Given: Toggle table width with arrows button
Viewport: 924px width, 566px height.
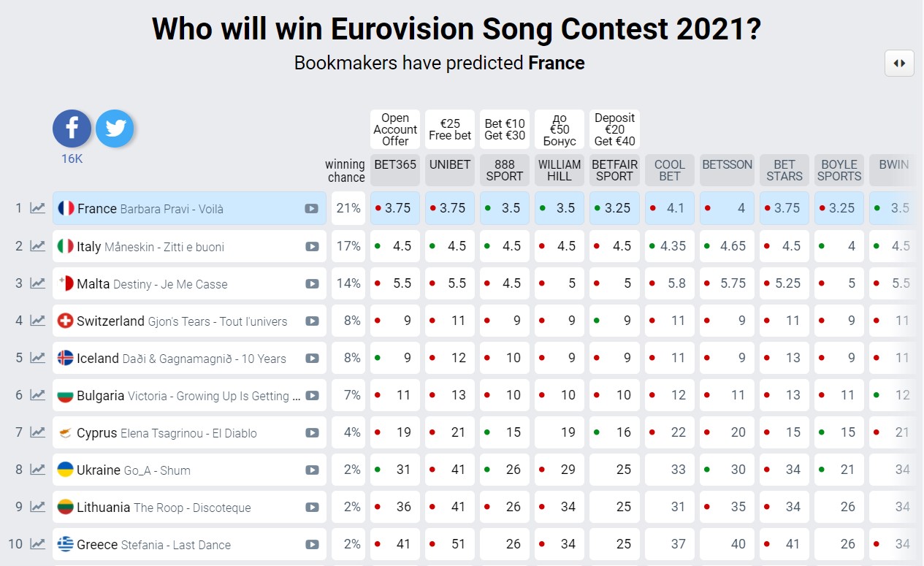Looking at the screenshot, I should [899, 64].
